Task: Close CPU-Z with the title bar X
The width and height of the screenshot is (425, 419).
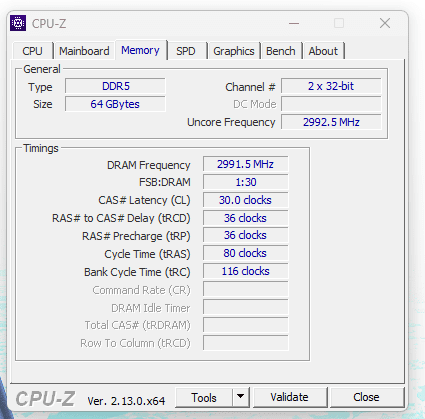Action: (x=385, y=23)
